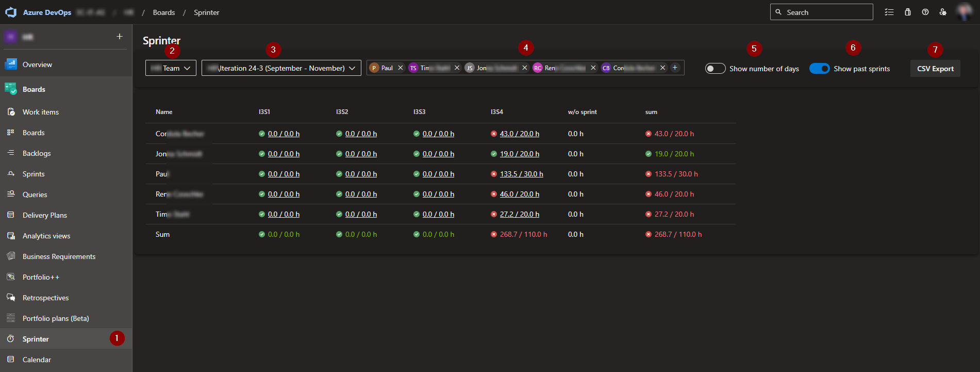
Task: Click the w/o sprint column header
Action: click(x=583, y=112)
